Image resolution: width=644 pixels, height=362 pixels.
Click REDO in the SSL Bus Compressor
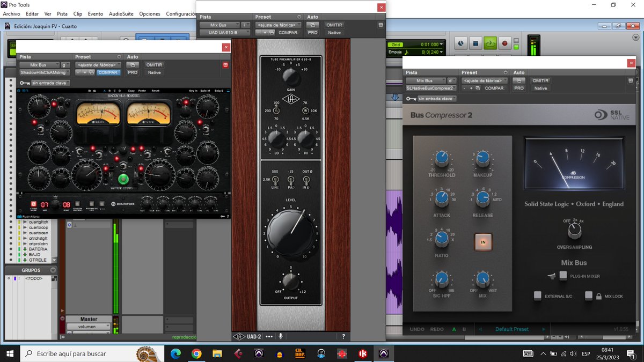tap(436, 329)
